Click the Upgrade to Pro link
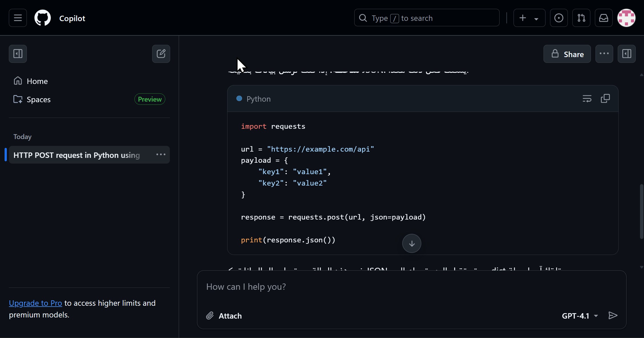 click(x=35, y=303)
